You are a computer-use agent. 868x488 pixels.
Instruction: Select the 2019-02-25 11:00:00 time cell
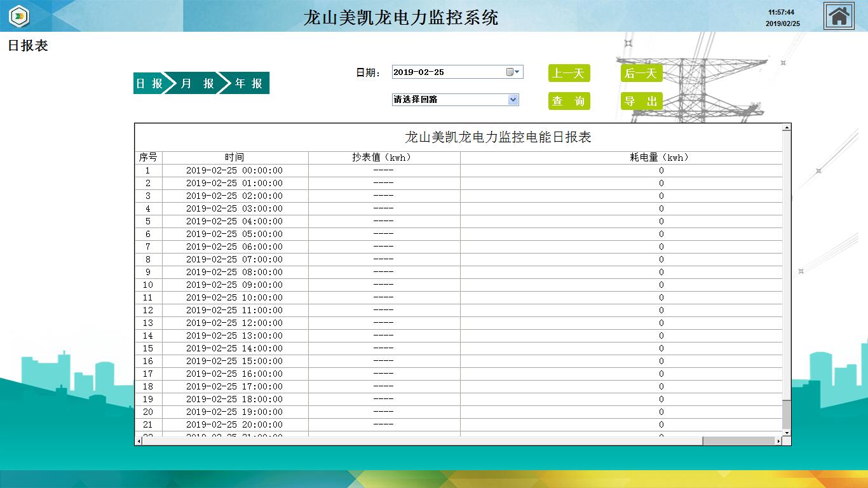tap(234, 310)
